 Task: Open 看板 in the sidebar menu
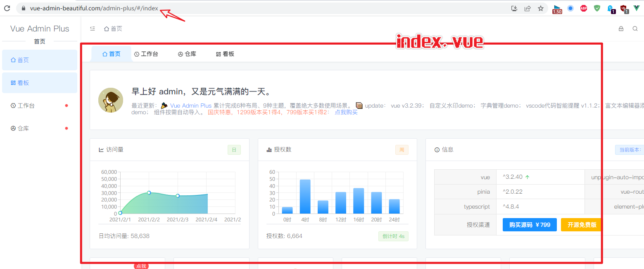(x=40, y=83)
